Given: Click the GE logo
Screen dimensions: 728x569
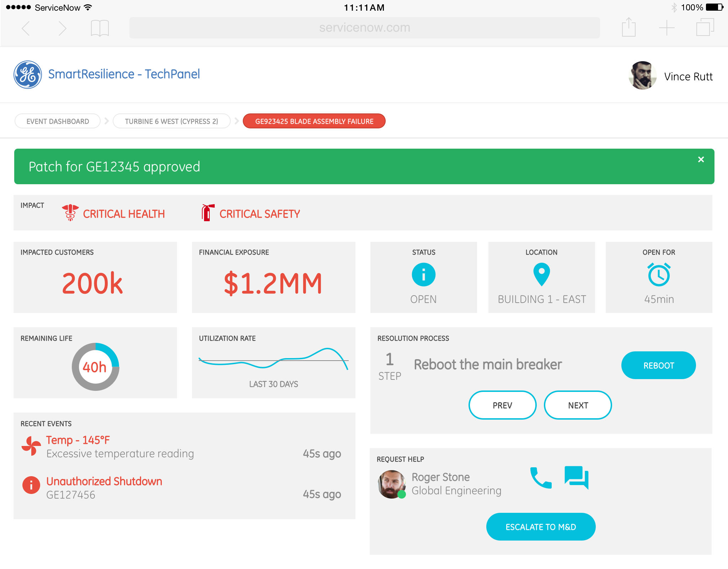Looking at the screenshot, I should 28,75.
